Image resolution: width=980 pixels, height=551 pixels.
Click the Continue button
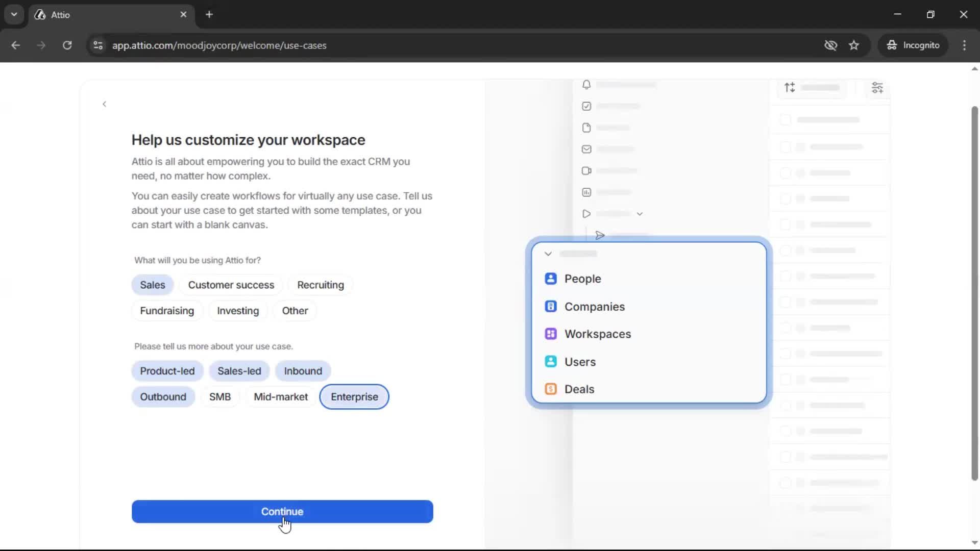(x=282, y=512)
